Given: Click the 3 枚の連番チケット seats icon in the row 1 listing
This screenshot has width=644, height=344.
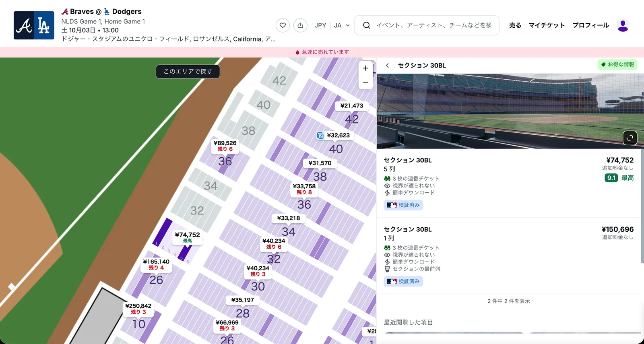Looking at the screenshot, I should click(x=387, y=248).
